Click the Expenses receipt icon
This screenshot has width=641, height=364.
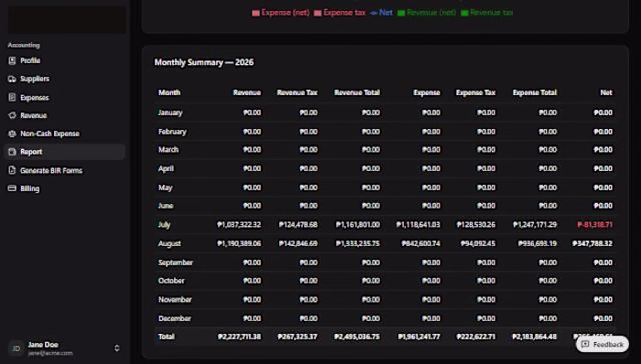click(12, 98)
